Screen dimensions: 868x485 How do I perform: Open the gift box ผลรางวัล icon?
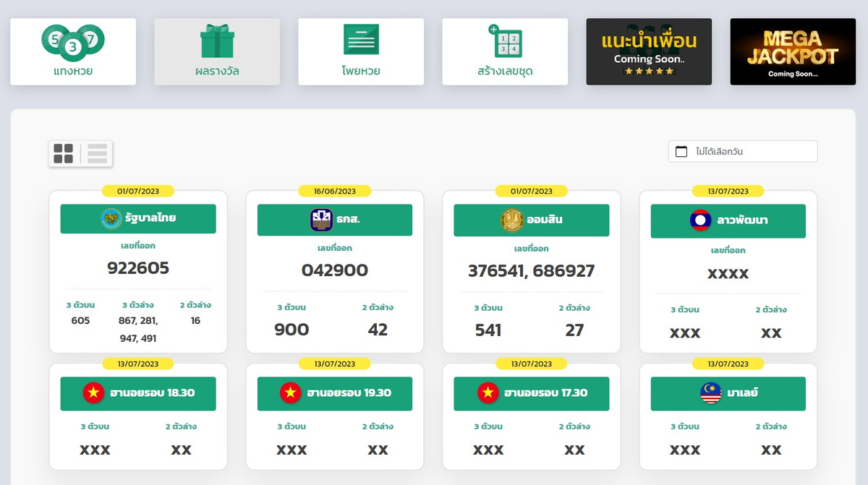(x=217, y=41)
